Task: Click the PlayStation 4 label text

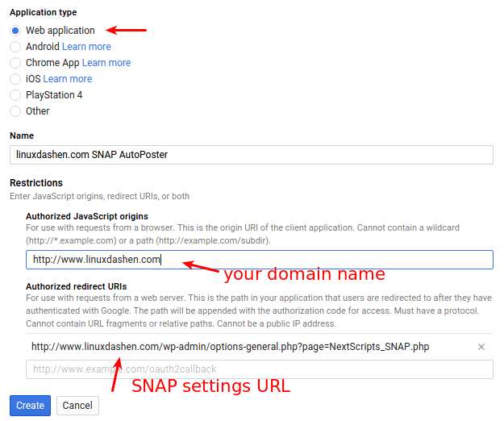Action: coord(54,95)
